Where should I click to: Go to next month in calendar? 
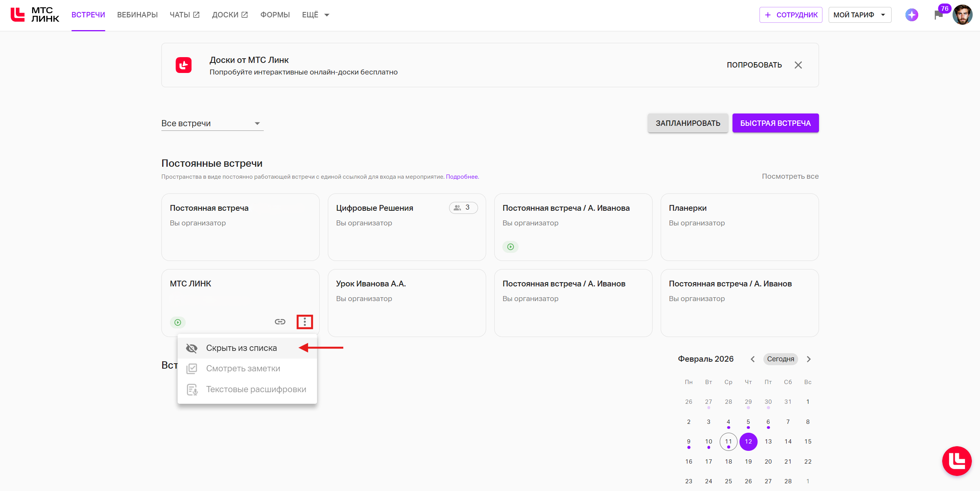click(809, 359)
